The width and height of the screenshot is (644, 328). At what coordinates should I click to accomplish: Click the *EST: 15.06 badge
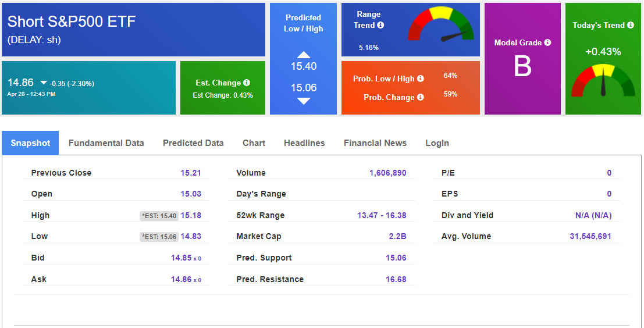159,237
